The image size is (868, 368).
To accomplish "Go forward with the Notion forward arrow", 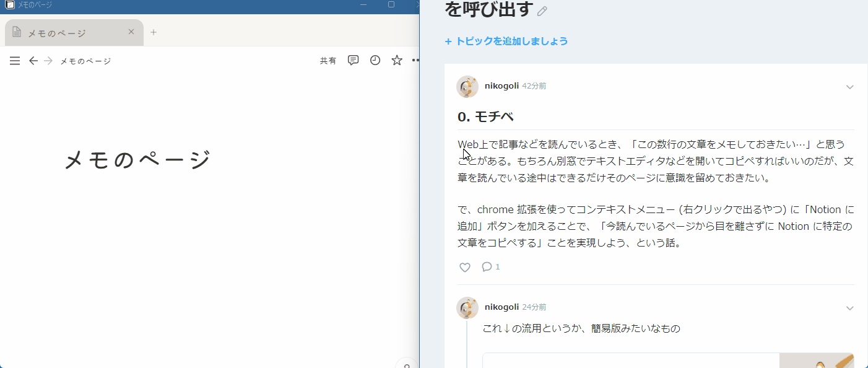I will point(48,61).
